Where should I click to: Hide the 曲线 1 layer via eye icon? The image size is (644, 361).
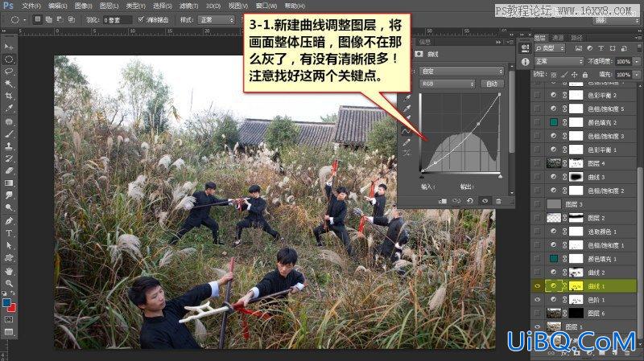point(537,286)
